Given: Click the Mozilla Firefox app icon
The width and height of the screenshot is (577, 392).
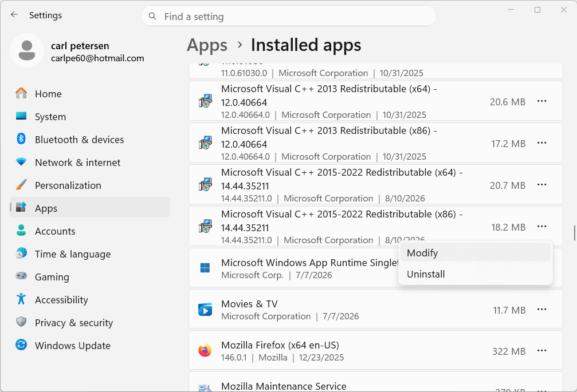Looking at the screenshot, I should point(205,350).
